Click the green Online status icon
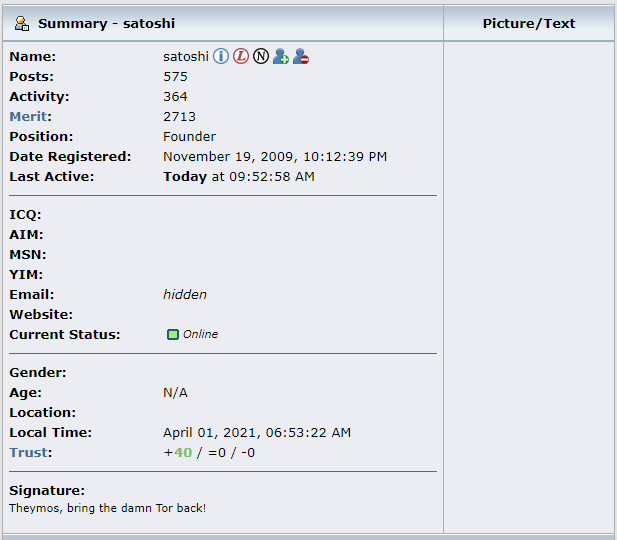The image size is (617, 540). [x=172, y=335]
